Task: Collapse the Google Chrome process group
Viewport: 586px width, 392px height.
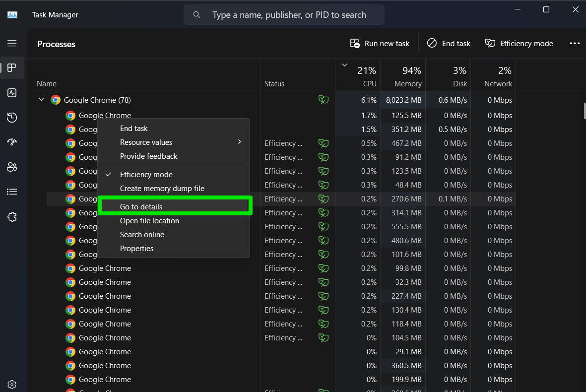Action: 42,100
